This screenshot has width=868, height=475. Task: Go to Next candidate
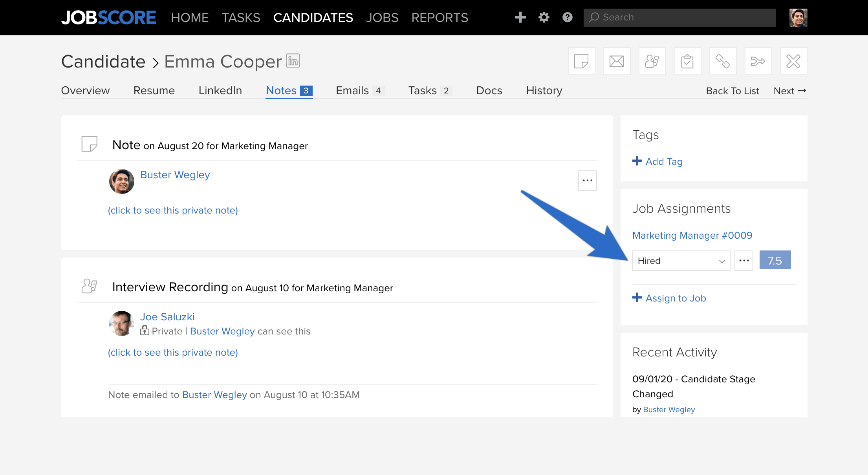pos(790,91)
